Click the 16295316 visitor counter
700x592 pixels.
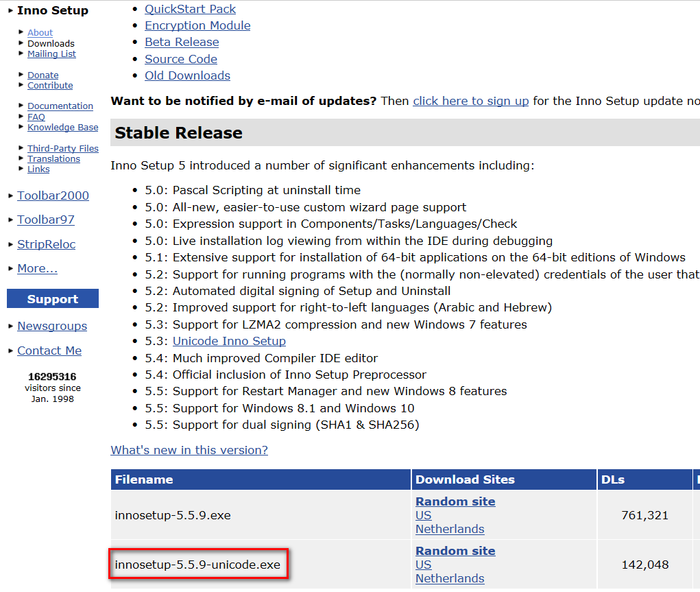[x=52, y=377]
